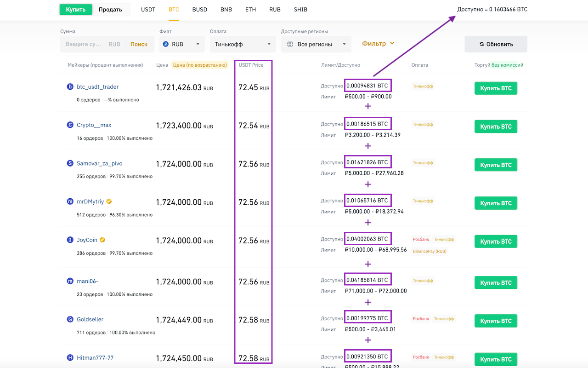This screenshot has width=588, height=368.
Task: Click the без комиссий label
Action: click(x=507, y=65)
